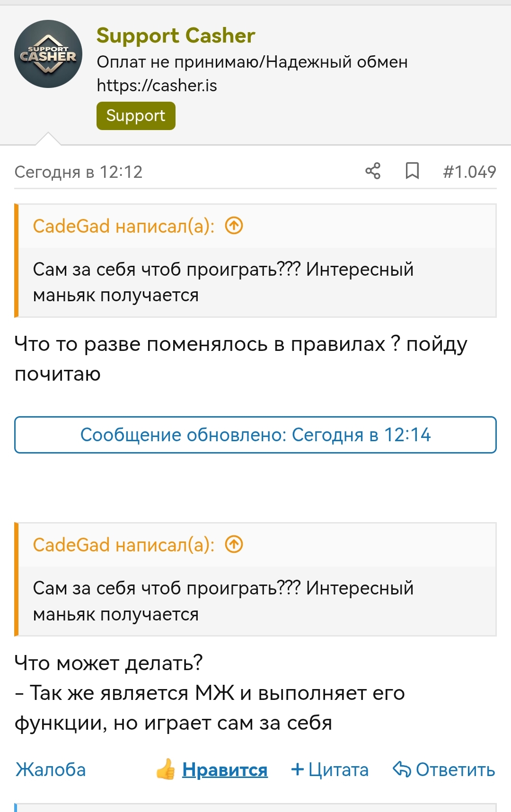Click first CadeGad написал(а) quote header
The image size is (511, 812).
click(x=123, y=227)
